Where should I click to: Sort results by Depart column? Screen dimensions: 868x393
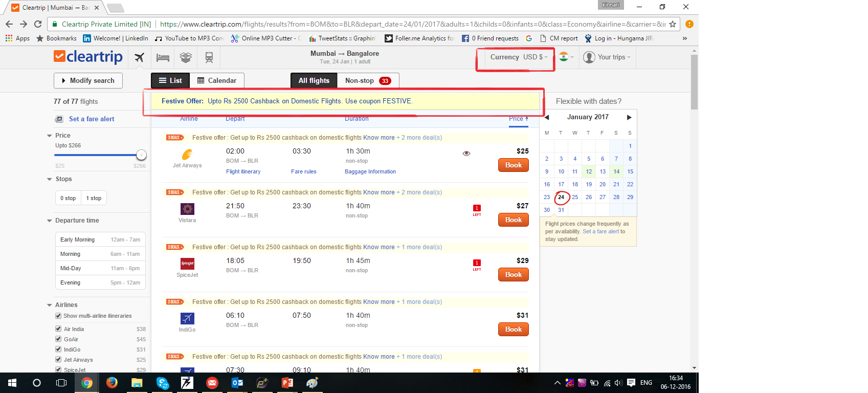pos(235,119)
